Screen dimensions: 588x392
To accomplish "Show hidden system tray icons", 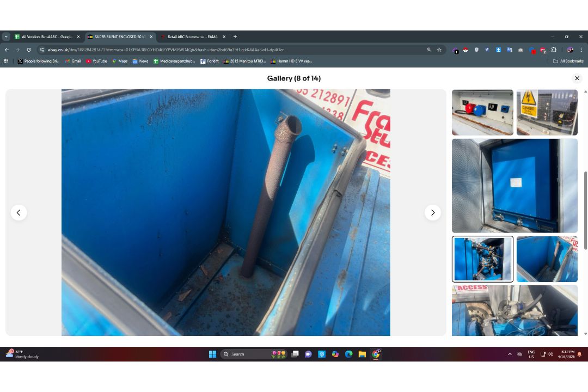I will tap(510, 354).
